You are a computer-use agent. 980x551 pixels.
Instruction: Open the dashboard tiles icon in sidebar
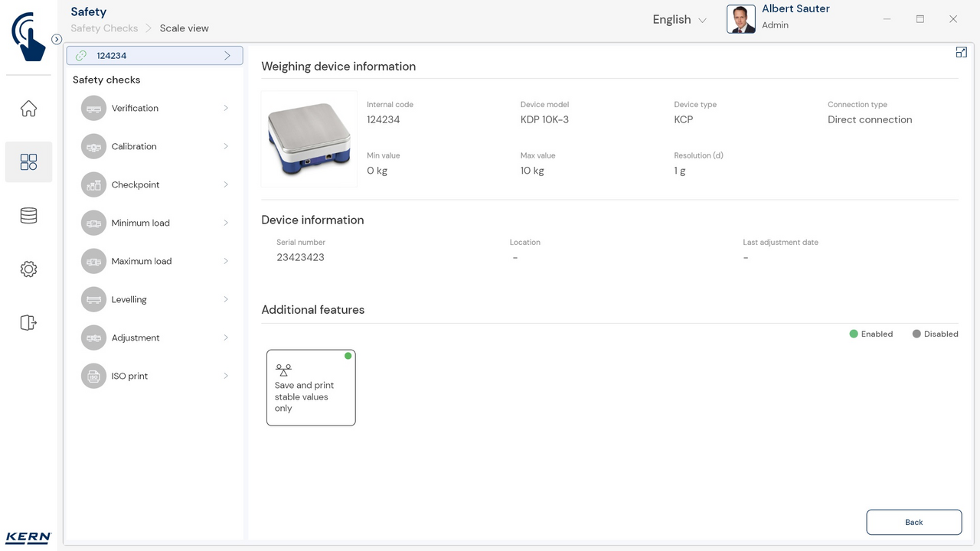click(x=28, y=162)
